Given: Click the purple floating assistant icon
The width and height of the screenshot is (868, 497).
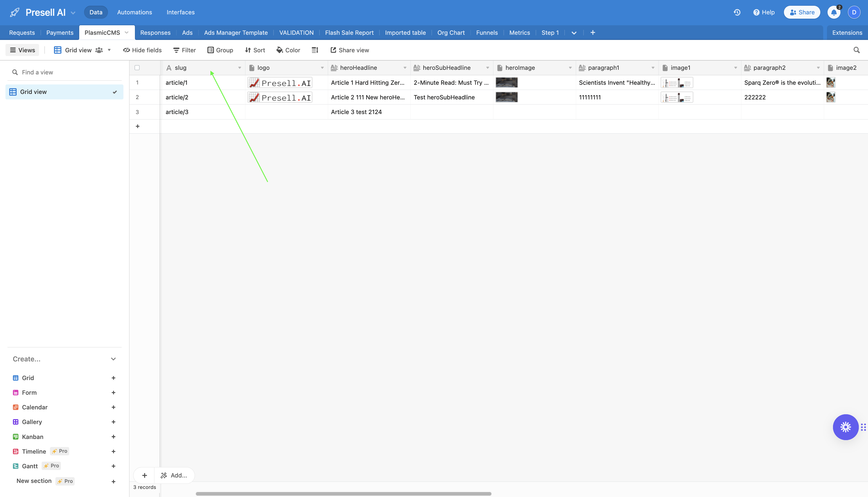Looking at the screenshot, I should tap(846, 427).
